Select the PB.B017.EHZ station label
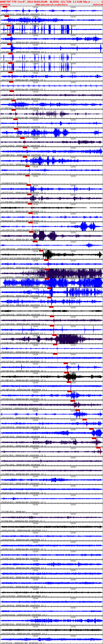Viewport: 103px width, 644px height. pyautogui.click(x=23, y=483)
